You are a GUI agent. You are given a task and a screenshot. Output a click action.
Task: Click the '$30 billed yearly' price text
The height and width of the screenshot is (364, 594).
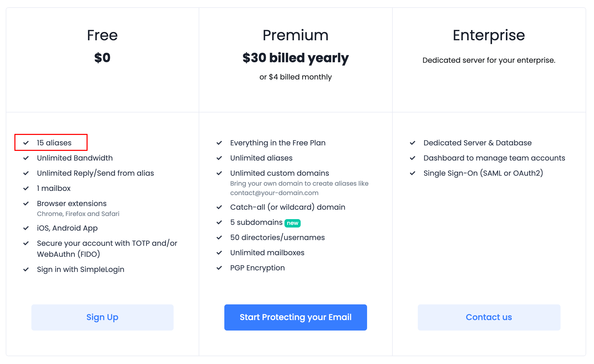[x=296, y=58]
